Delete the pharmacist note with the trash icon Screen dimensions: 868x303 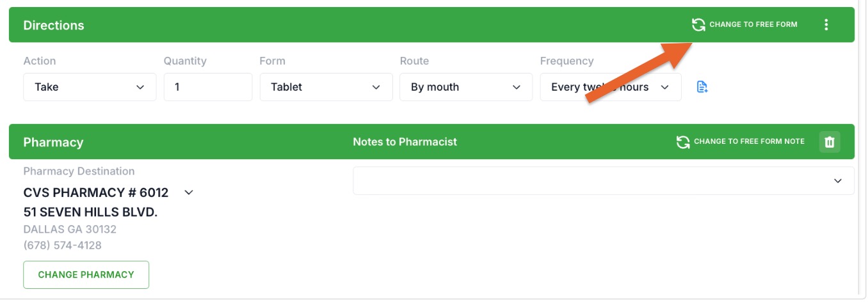coord(830,142)
